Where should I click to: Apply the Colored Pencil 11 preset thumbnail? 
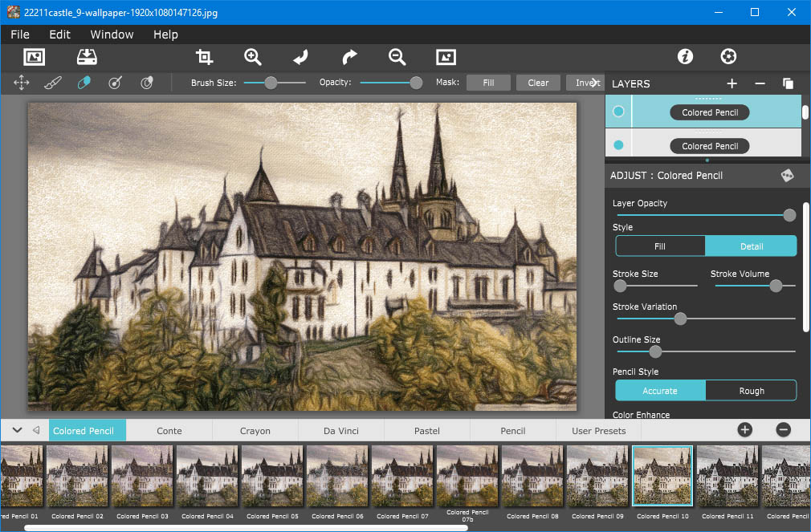tap(727, 476)
